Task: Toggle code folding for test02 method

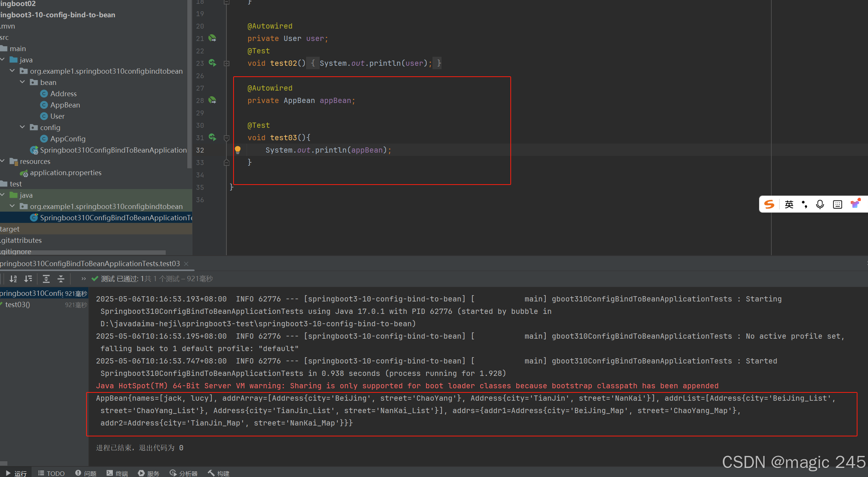Action: (226, 64)
